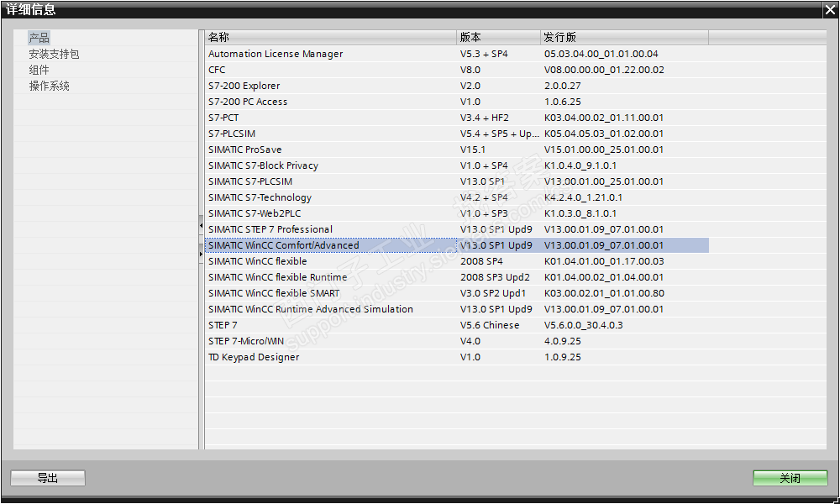The image size is (840, 504).
Task: Select SIMATIC S7-PLCSIM row
Action: point(457,181)
